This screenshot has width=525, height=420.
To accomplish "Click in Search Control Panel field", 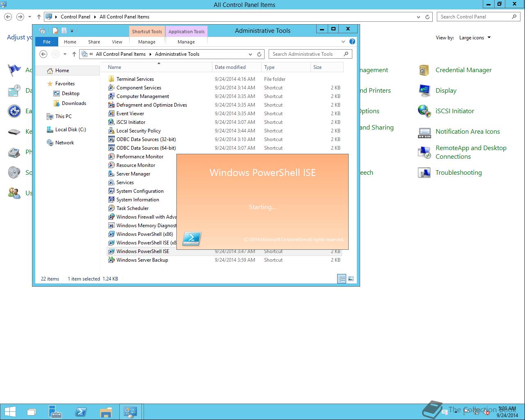I will 478,17.
